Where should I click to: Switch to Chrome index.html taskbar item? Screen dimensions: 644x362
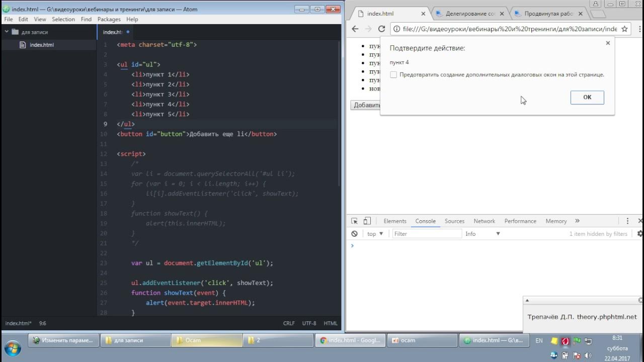tap(350, 340)
